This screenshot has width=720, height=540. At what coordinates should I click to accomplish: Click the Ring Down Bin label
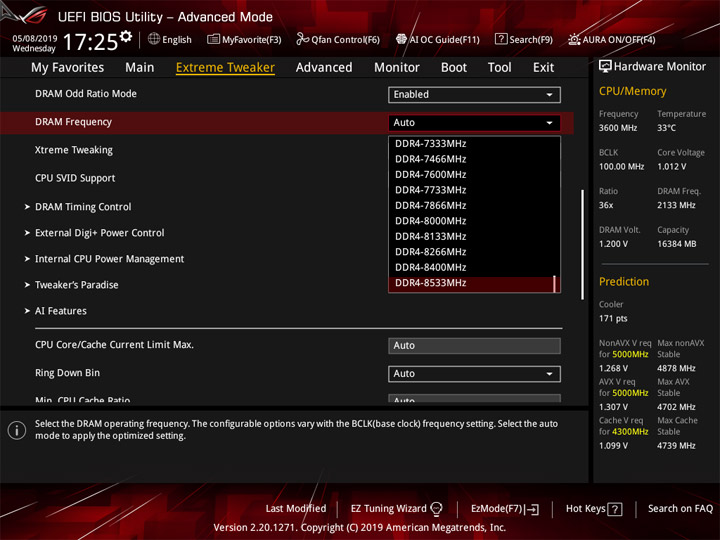tap(68, 373)
